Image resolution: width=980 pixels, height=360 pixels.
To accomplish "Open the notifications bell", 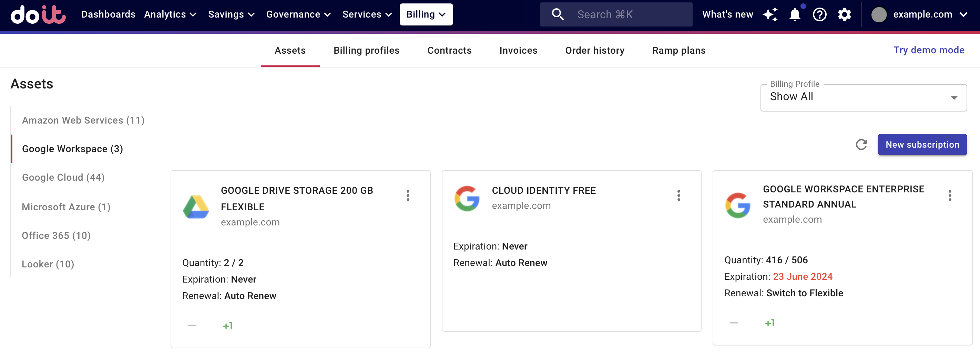I will pyautogui.click(x=795, y=14).
